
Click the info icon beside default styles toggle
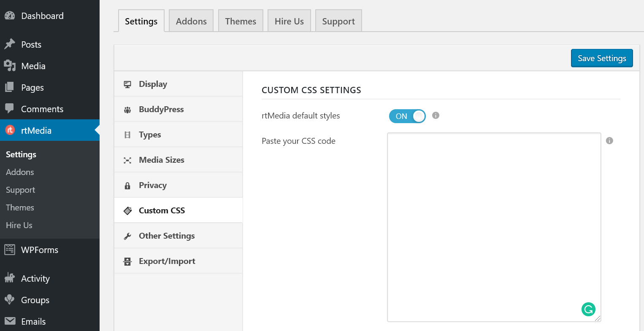pyautogui.click(x=436, y=116)
